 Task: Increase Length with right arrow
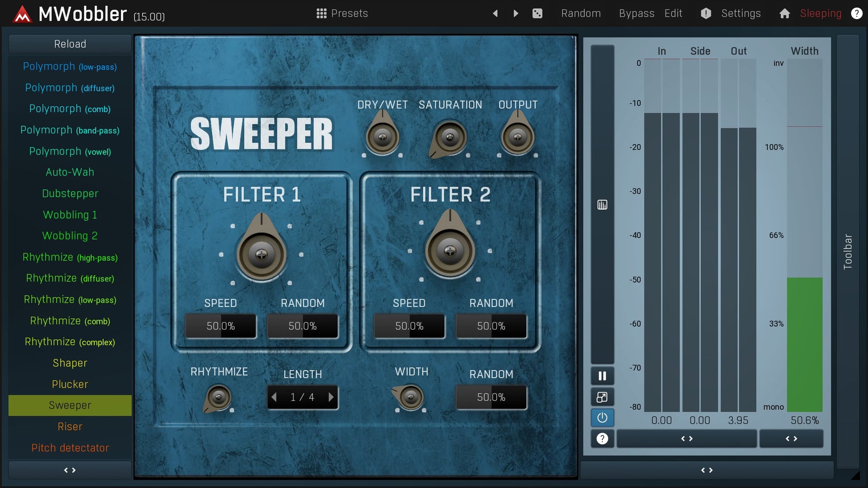pos(331,397)
